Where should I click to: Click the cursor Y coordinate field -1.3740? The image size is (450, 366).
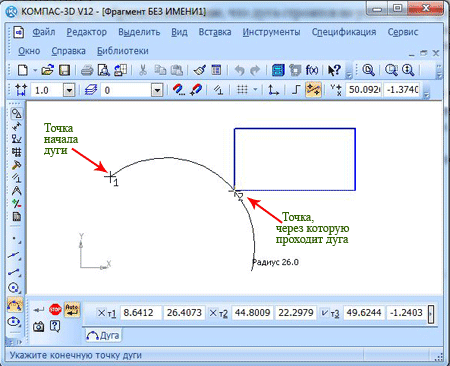[402, 90]
